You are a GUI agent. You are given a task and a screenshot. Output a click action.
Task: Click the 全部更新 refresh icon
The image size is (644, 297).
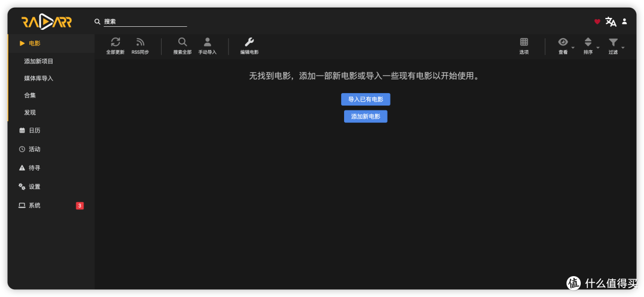[116, 42]
